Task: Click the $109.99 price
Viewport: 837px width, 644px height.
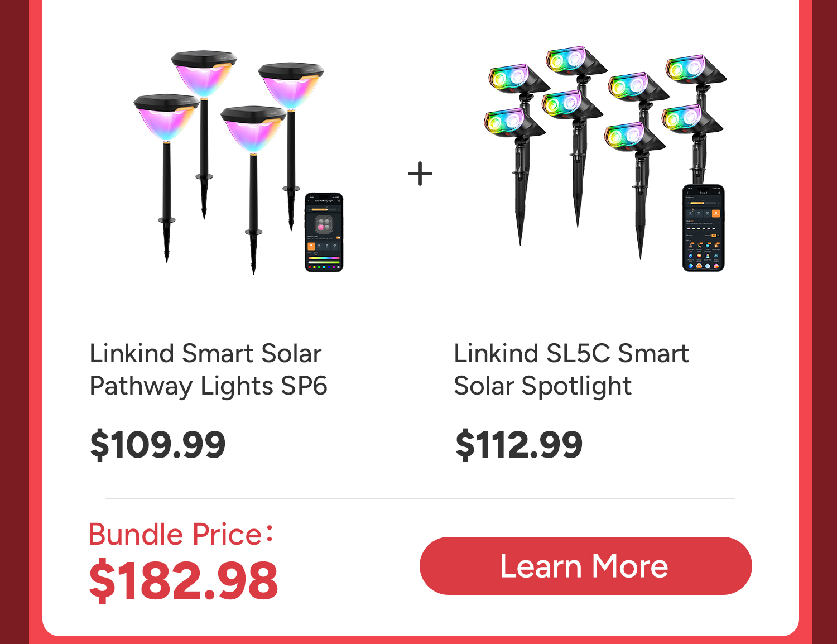Action: pos(158,445)
